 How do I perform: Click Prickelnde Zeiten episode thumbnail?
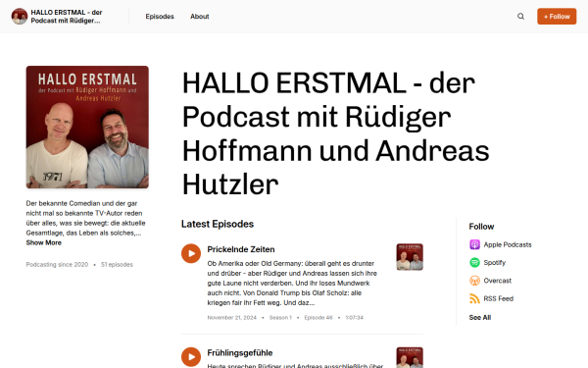[410, 257]
